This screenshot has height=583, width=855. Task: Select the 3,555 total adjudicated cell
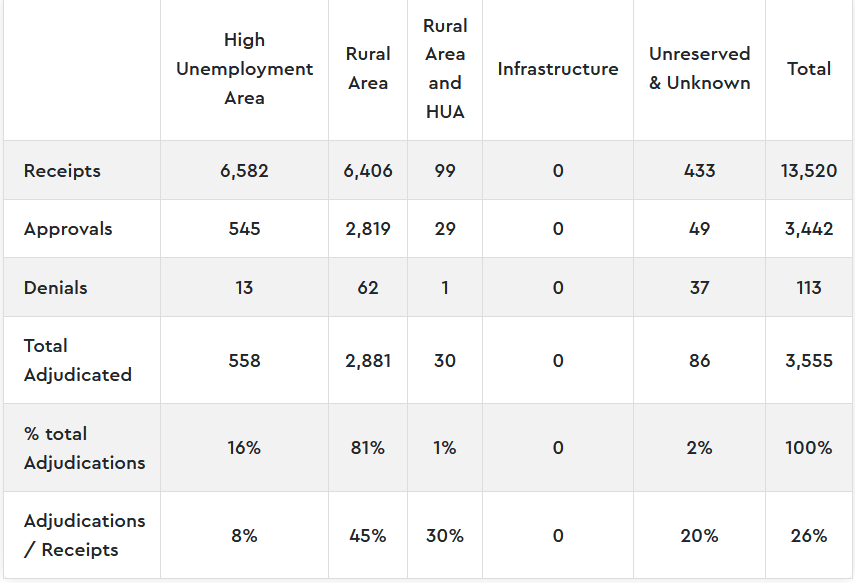[x=809, y=361]
